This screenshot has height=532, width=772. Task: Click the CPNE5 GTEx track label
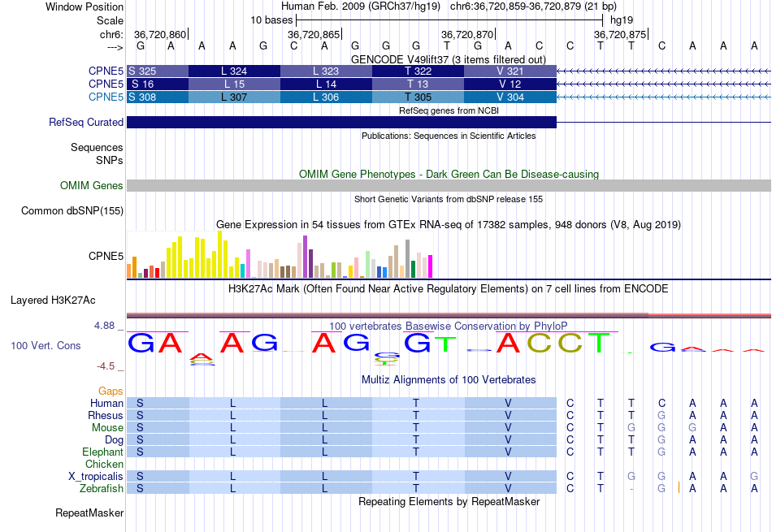click(106, 256)
